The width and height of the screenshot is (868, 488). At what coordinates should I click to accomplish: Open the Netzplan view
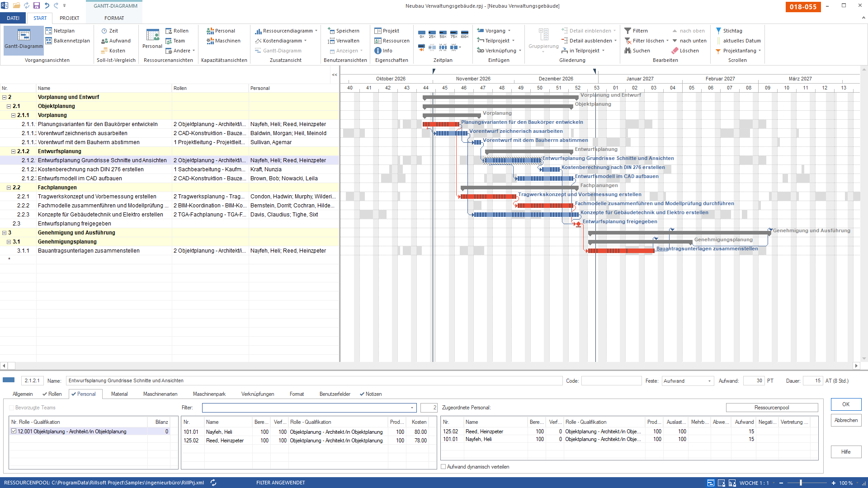click(60, 31)
